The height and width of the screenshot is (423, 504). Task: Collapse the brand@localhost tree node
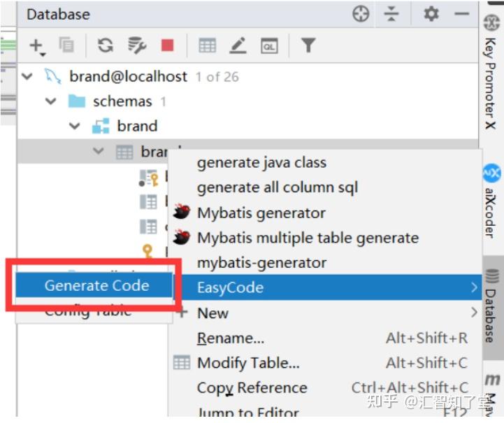point(27,76)
